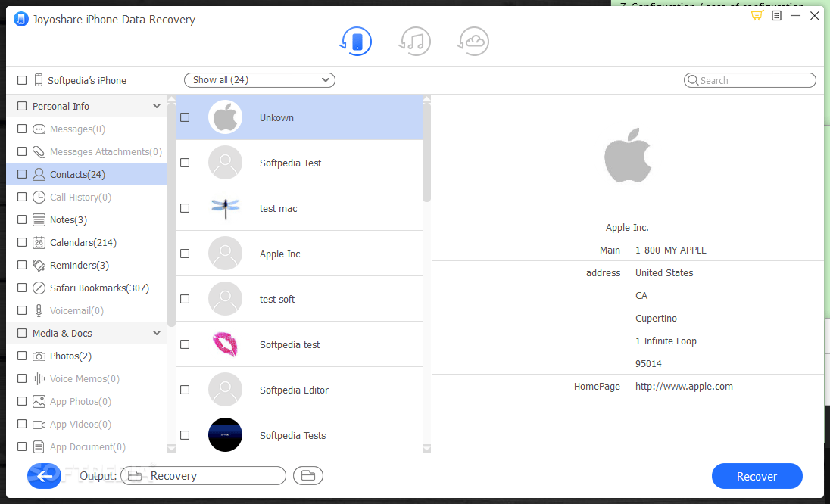Click sidebar scroll down arrow

171,449
